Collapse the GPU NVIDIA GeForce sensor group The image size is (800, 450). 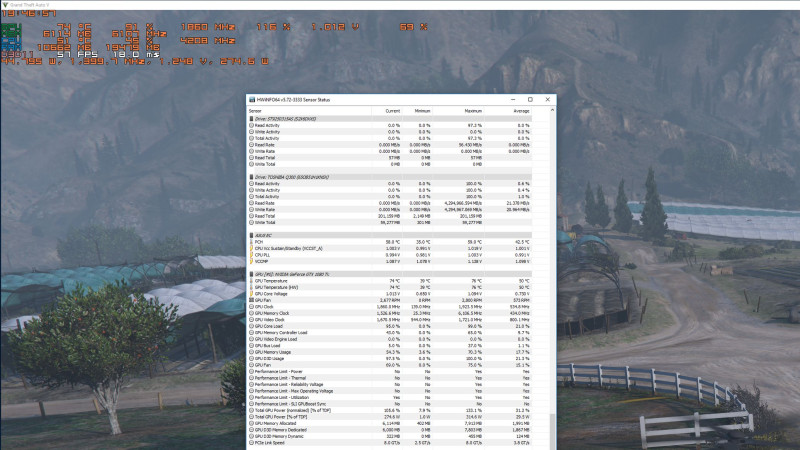coord(389,274)
